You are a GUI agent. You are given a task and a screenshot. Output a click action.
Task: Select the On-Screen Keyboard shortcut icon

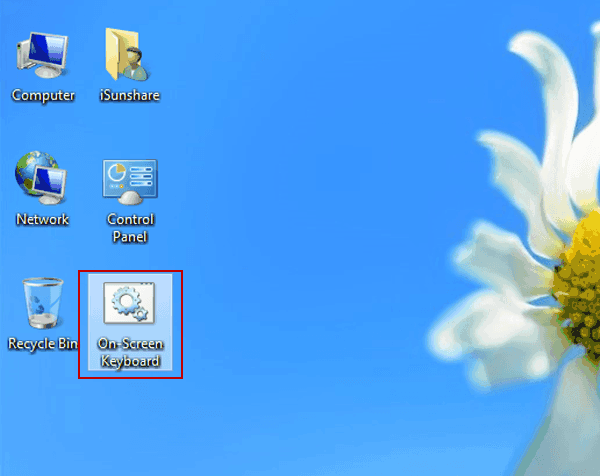click(x=129, y=303)
